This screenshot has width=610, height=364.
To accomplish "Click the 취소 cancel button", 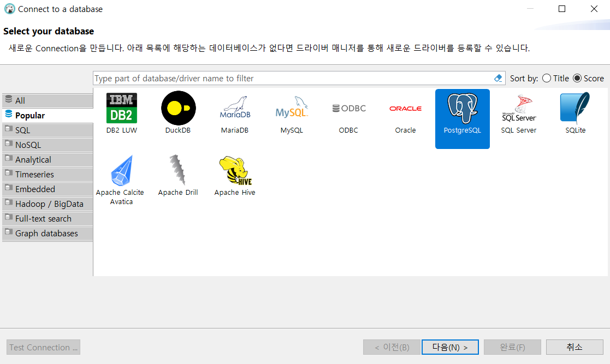I will click(575, 347).
